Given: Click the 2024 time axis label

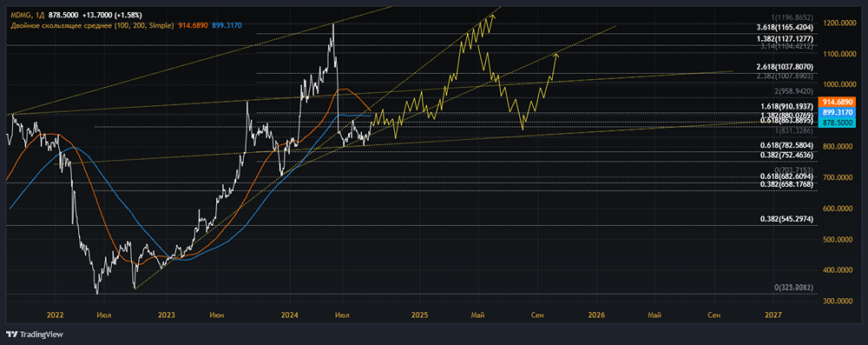Looking at the screenshot, I should coord(290,315).
